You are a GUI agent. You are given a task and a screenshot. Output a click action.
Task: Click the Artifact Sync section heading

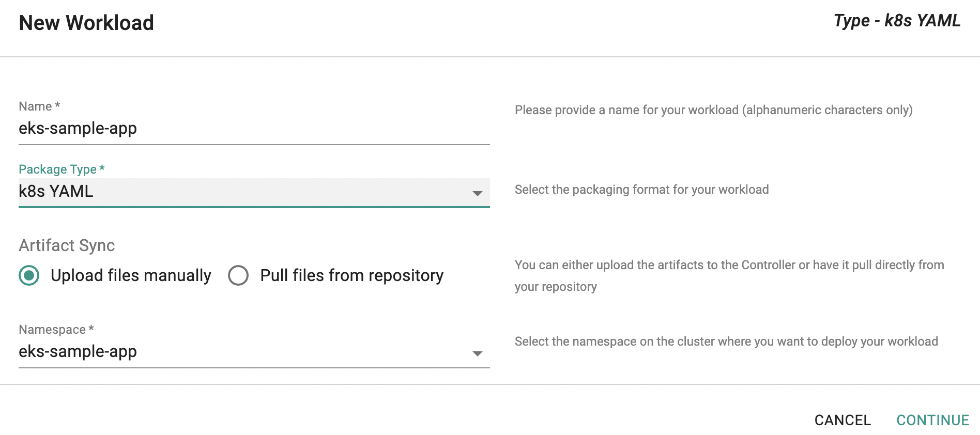(67, 245)
